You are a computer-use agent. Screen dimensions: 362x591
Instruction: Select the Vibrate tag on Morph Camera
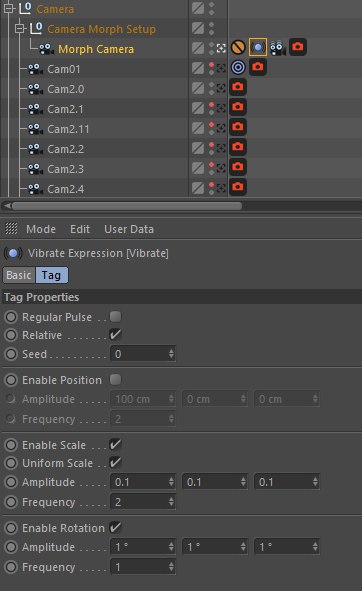point(258,47)
